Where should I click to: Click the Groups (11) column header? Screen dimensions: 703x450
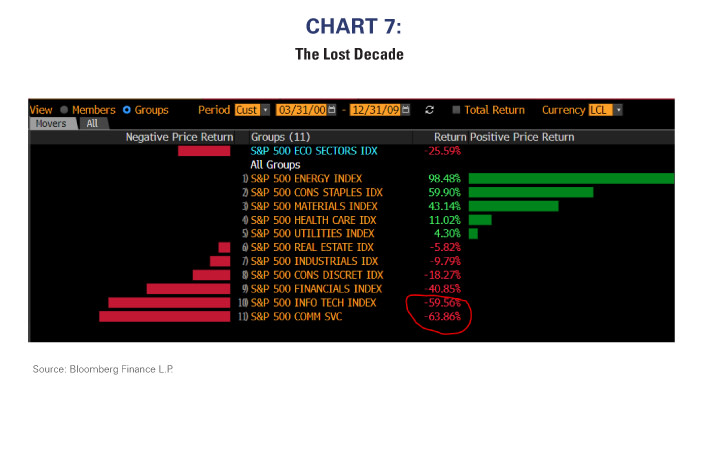280,137
